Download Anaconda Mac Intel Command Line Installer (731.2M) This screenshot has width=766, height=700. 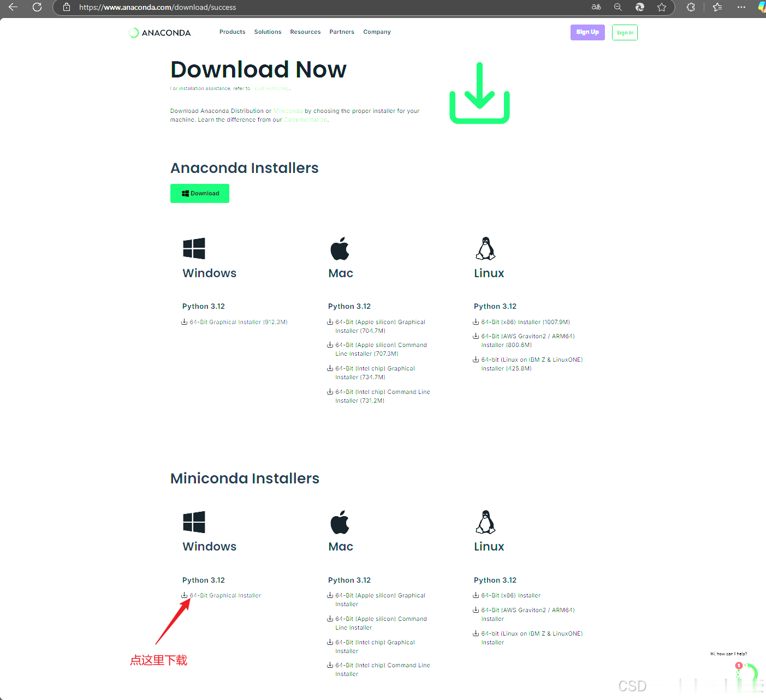pos(378,396)
